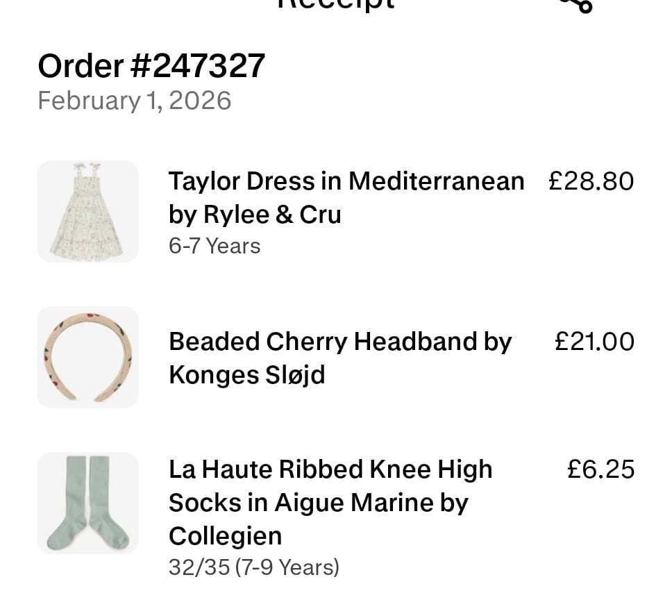
Task: Click the words Taylor Dress
Action: [241, 181]
